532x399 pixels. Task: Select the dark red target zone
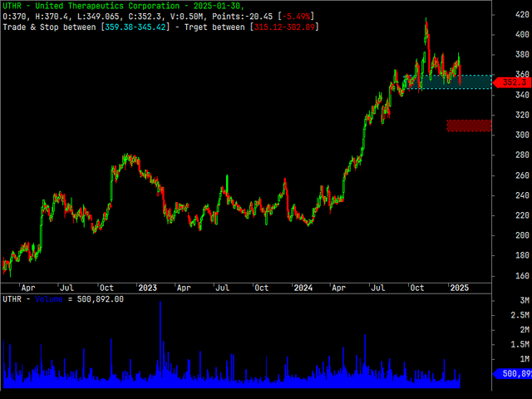point(469,126)
